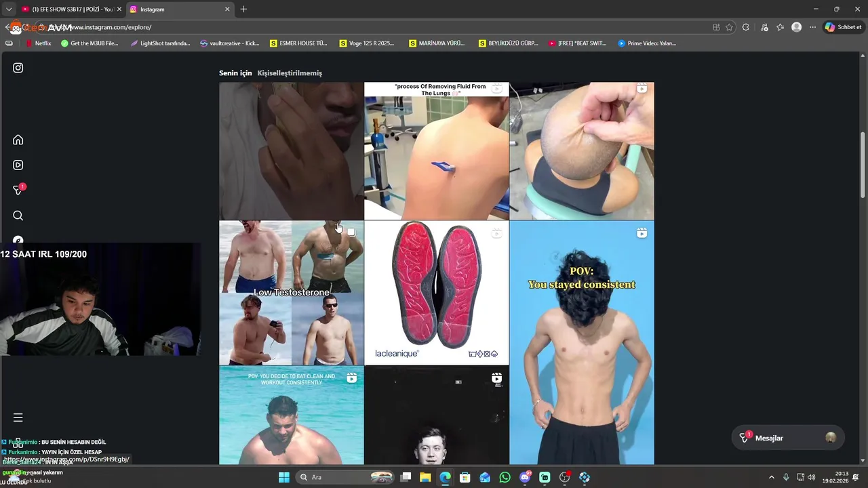Open the Instagram search magnifier icon
This screenshot has height=488, width=868.
click(18, 216)
